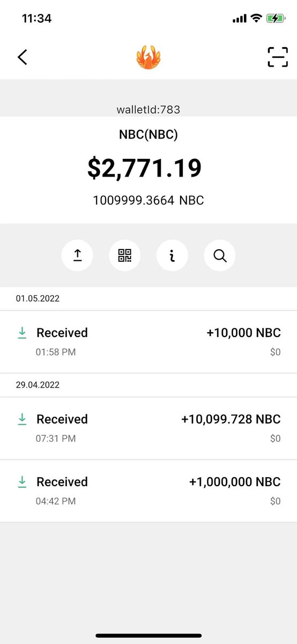Image resolution: width=297 pixels, height=644 pixels.
Task: Tap the search magnifier button
Action: pos(220,255)
